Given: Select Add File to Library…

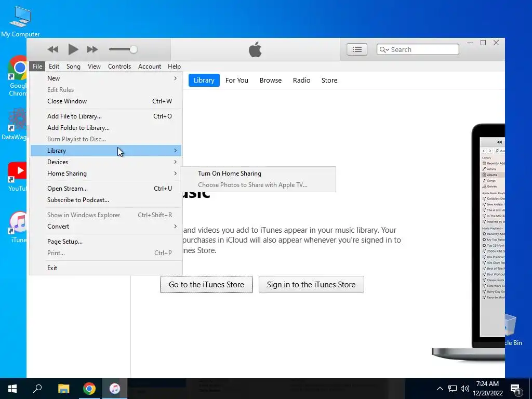Looking at the screenshot, I should coord(106,116).
